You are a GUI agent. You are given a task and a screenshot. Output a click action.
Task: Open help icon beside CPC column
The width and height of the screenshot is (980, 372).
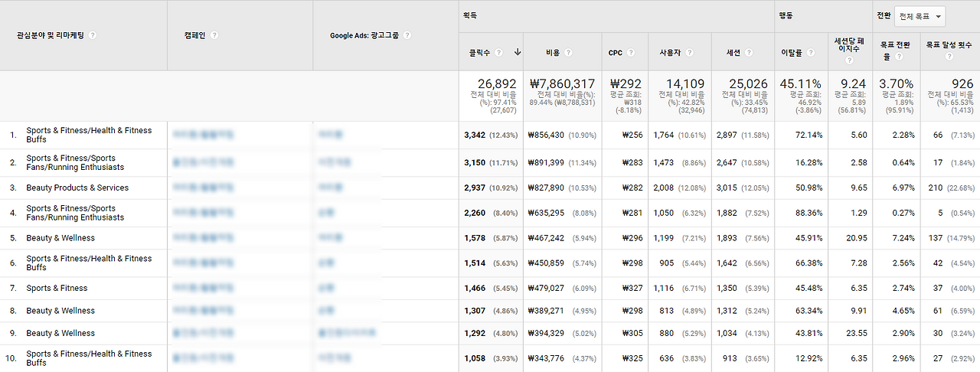coord(631,53)
